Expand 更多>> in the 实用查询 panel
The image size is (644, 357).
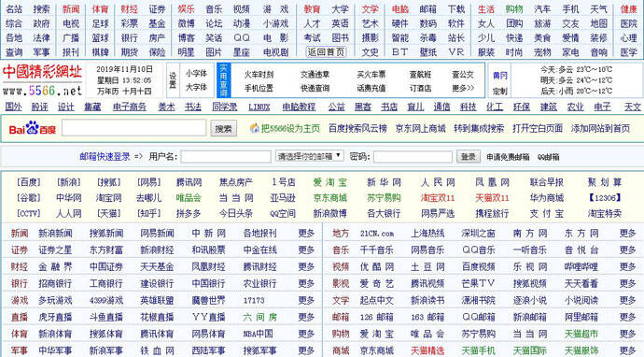point(463,88)
